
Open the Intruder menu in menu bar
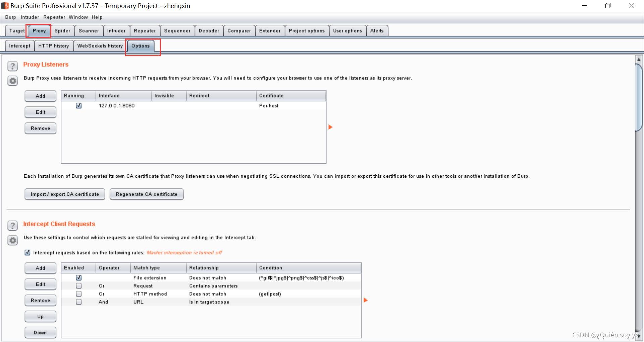coord(30,17)
